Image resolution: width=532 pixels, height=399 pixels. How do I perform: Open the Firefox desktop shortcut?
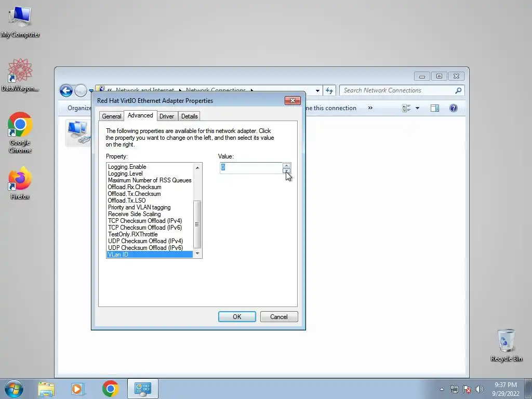pos(20,183)
